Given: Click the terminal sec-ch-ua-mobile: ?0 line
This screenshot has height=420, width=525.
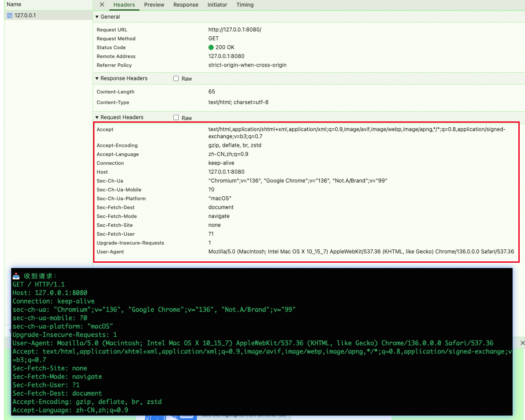Looking at the screenshot, I should tap(50, 318).
